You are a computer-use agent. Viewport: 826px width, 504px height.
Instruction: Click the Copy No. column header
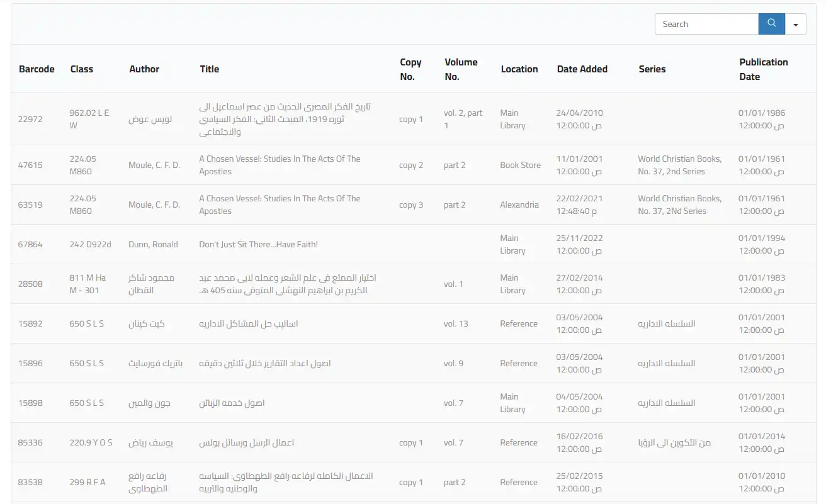(410, 69)
